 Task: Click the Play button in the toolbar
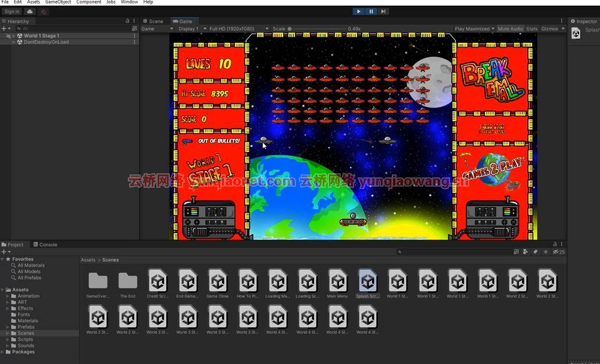point(359,12)
